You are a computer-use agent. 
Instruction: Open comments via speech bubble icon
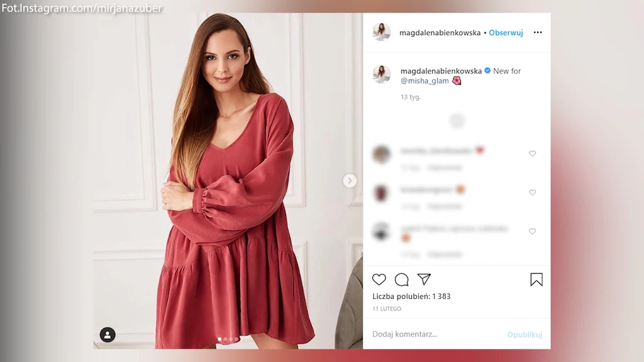click(401, 280)
